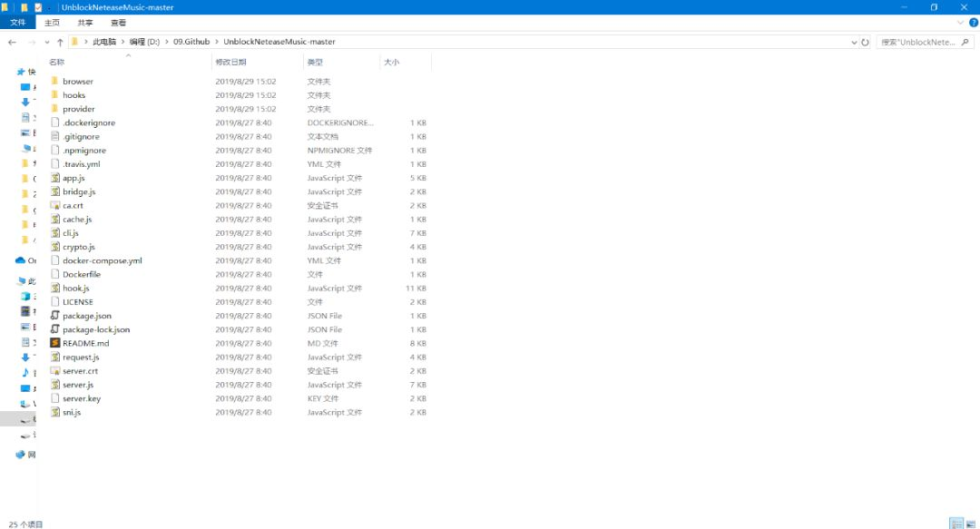This screenshot has width=980, height=529.
Task: Sort by 大小 column header
Action: [391, 62]
